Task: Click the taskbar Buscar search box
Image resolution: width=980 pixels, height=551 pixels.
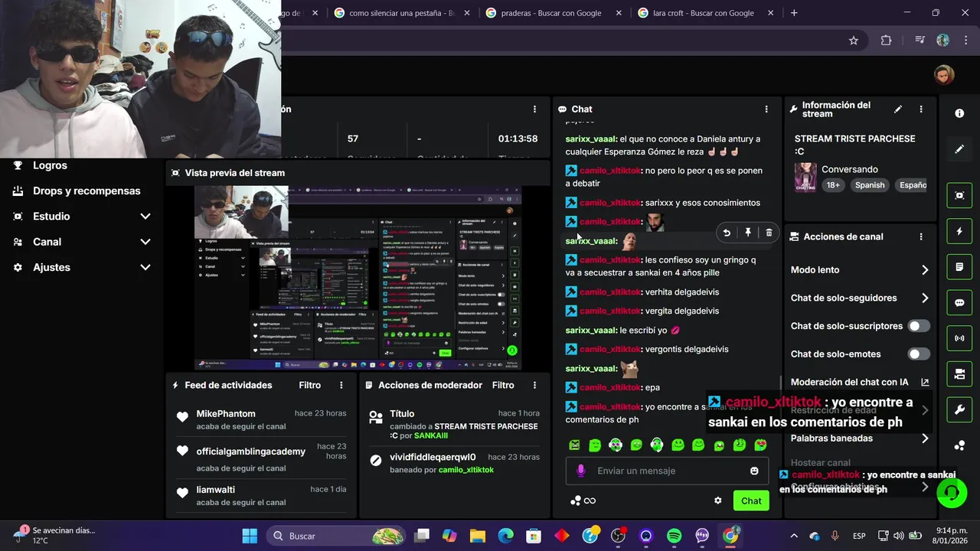Action: (x=337, y=536)
